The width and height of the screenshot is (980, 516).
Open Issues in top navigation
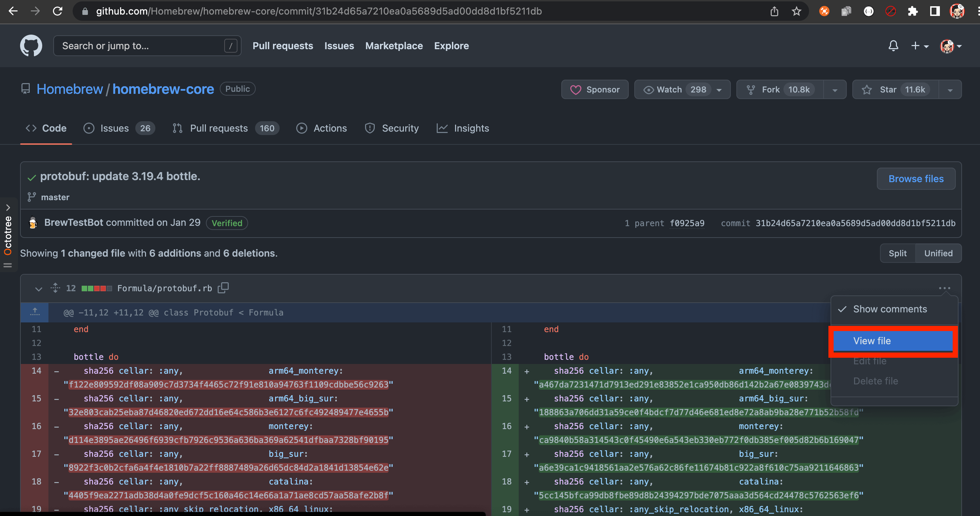click(339, 46)
